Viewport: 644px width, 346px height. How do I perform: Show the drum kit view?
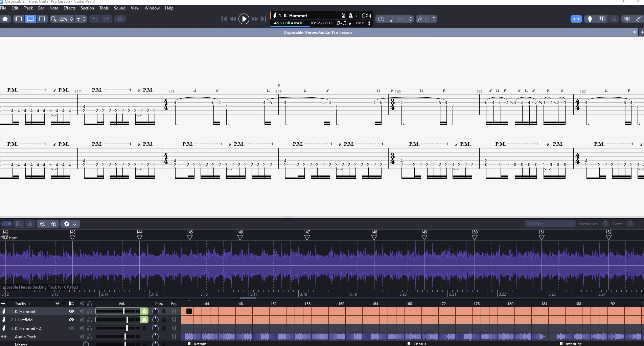[x=614, y=19]
